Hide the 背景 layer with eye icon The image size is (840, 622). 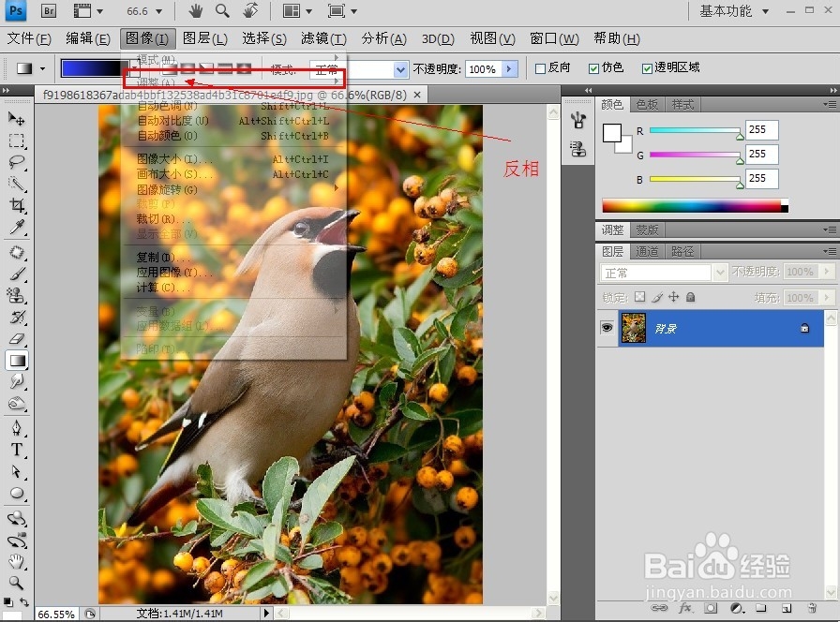click(x=607, y=328)
